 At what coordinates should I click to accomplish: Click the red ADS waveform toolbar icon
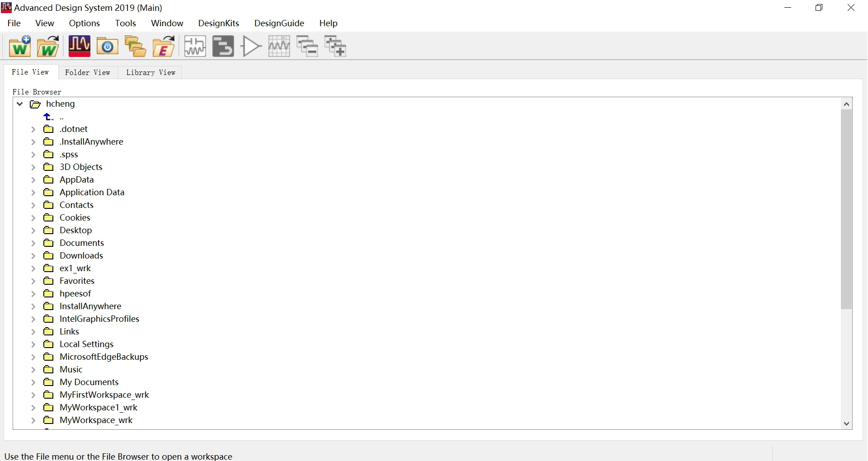coord(79,46)
